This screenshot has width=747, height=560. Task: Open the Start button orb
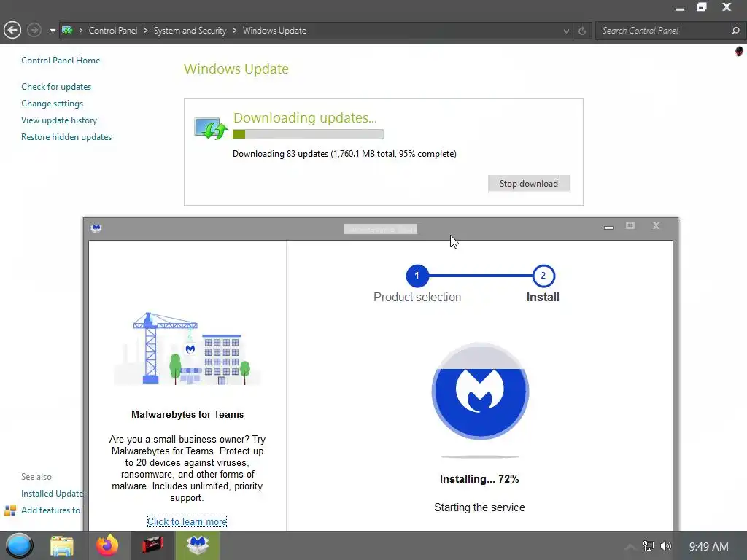coord(19,545)
